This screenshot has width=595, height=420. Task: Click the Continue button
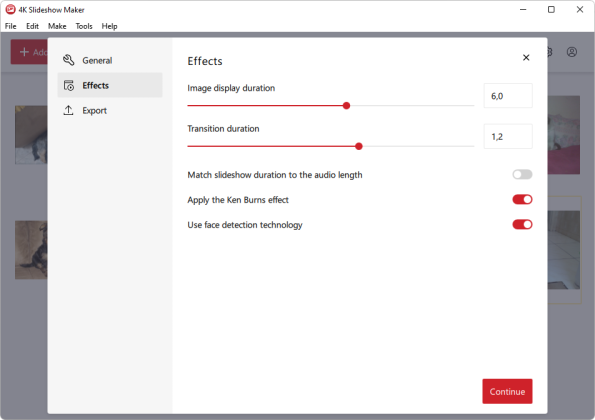point(507,391)
